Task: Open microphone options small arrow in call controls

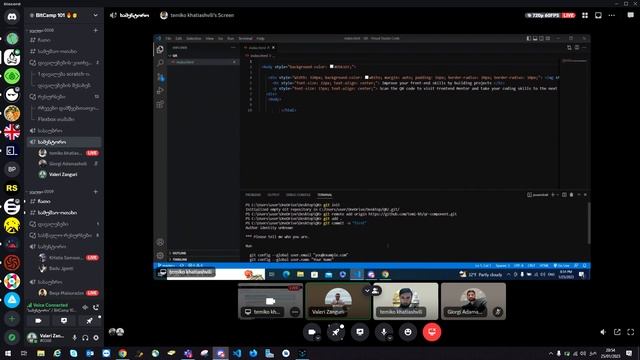Action: (390, 338)
